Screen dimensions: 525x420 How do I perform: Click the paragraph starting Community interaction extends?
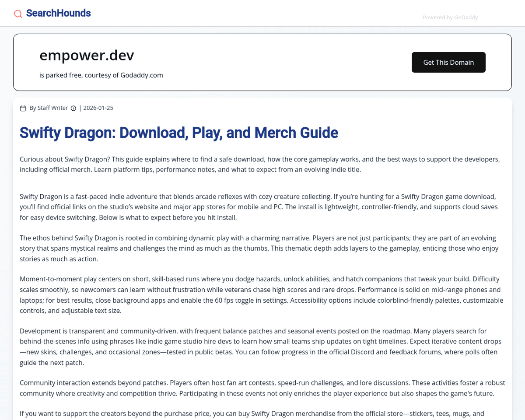(x=262, y=388)
